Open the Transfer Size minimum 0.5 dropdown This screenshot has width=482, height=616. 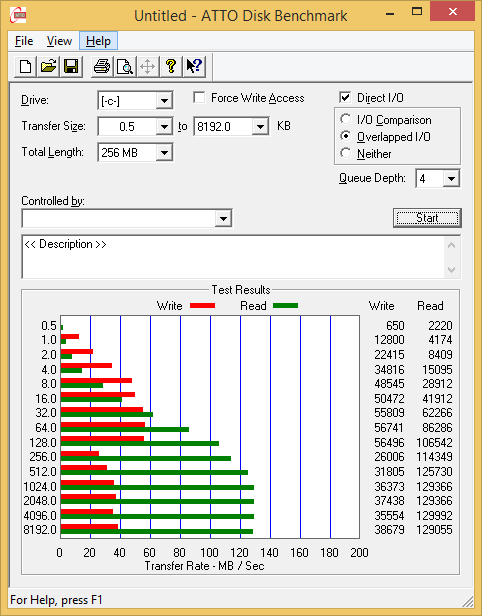[x=164, y=126]
